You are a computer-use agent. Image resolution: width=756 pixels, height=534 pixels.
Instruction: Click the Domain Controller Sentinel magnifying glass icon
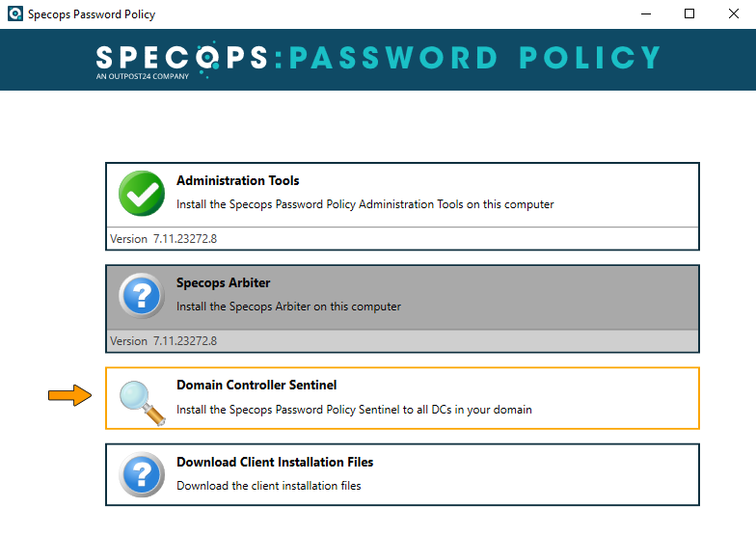coord(142,402)
